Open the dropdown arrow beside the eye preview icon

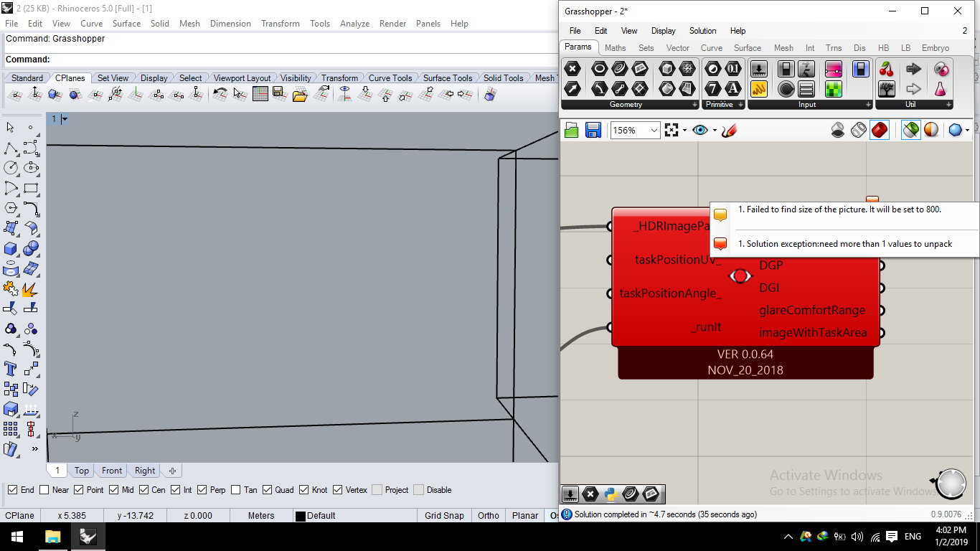click(715, 131)
